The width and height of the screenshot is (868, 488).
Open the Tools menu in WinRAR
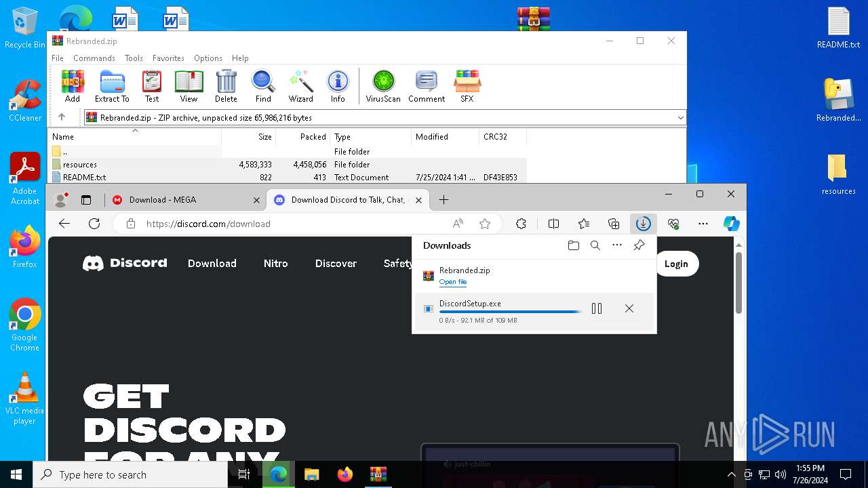click(x=134, y=58)
